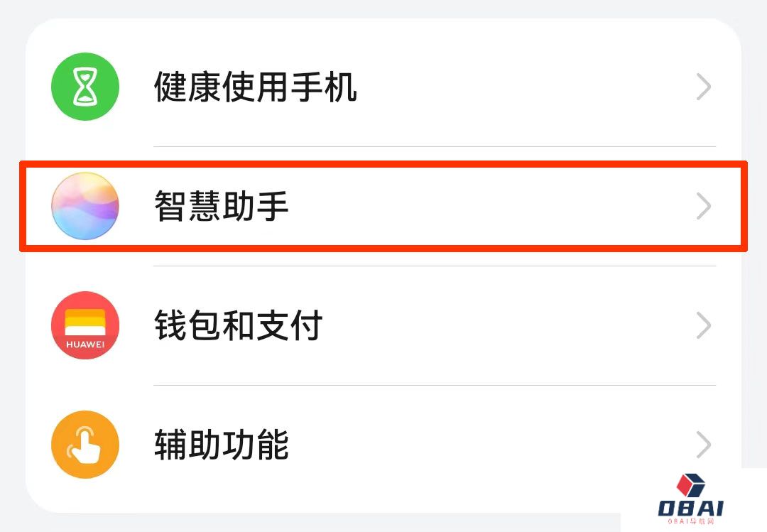Screen dimensions: 767x532
Task: Tap the pointing finger accessibility icon
Action: coord(85,444)
